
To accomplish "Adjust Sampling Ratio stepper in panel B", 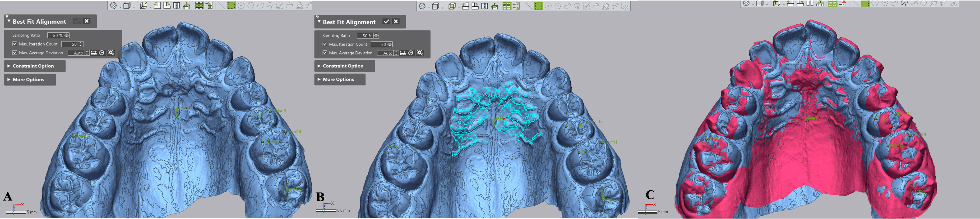I will point(376,36).
